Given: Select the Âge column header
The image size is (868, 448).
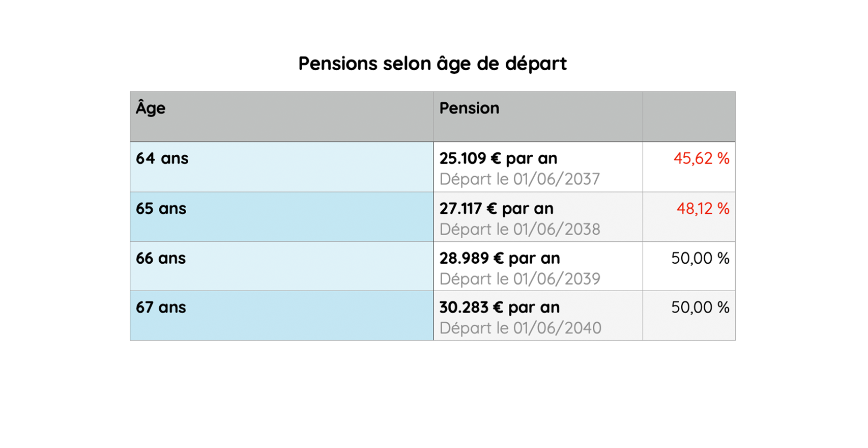Looking at the screenshot, I should (x=282, y=117).
